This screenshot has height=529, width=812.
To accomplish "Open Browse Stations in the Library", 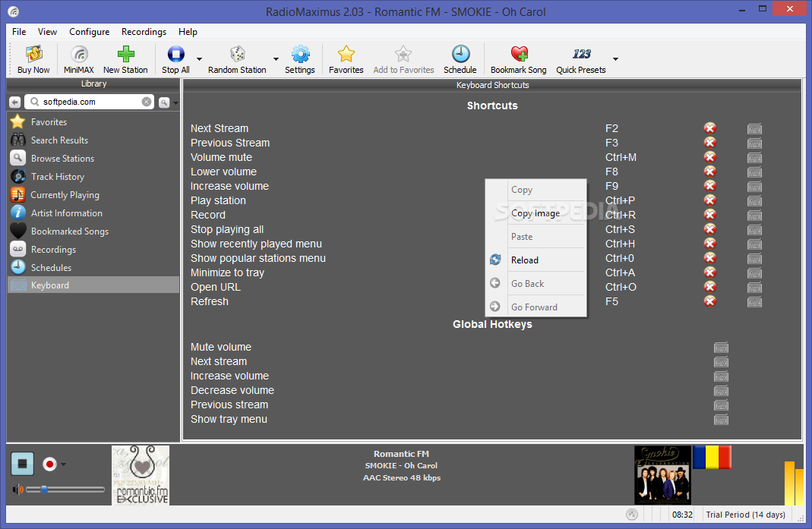I will (93, 158).
